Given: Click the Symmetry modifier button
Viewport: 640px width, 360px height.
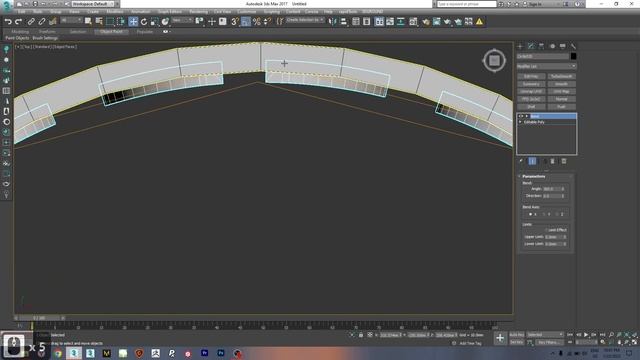Looking at the screenshot, I should (531, 84).
